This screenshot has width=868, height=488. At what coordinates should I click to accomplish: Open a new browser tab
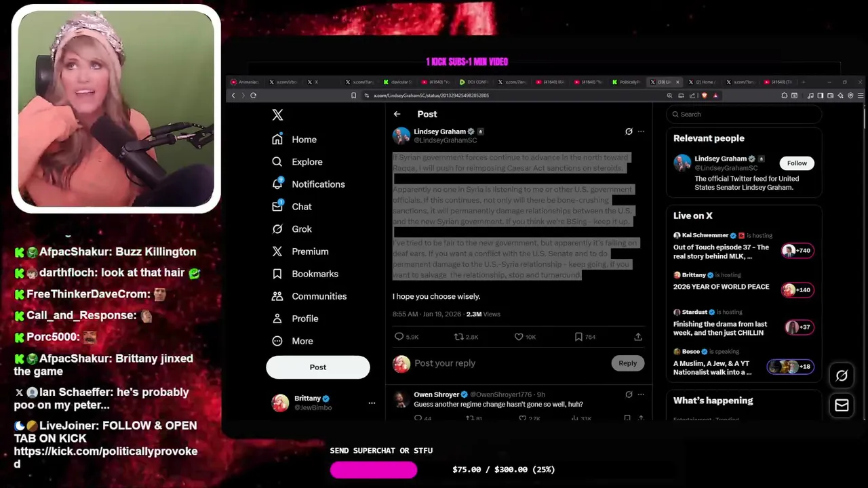[804, 82]
